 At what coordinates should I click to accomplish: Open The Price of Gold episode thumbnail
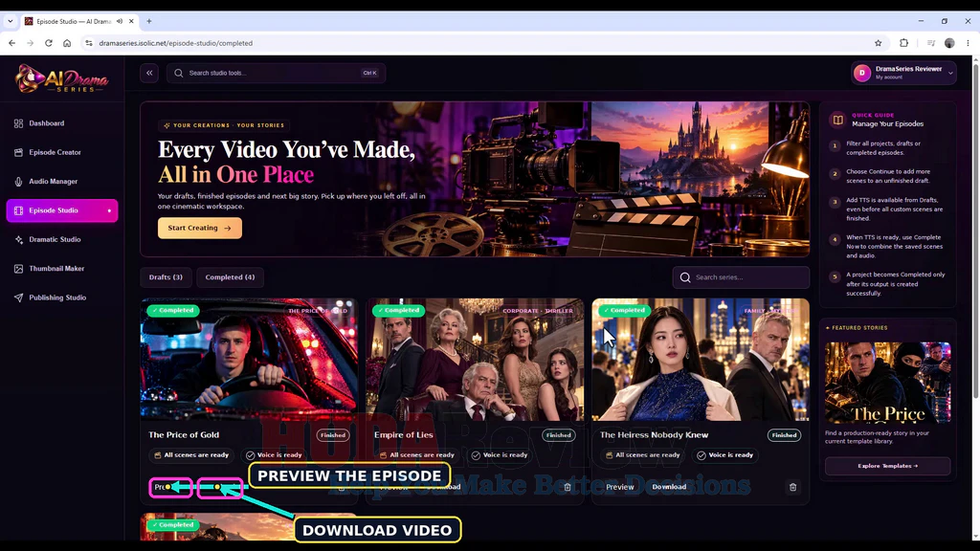(249, 360)
